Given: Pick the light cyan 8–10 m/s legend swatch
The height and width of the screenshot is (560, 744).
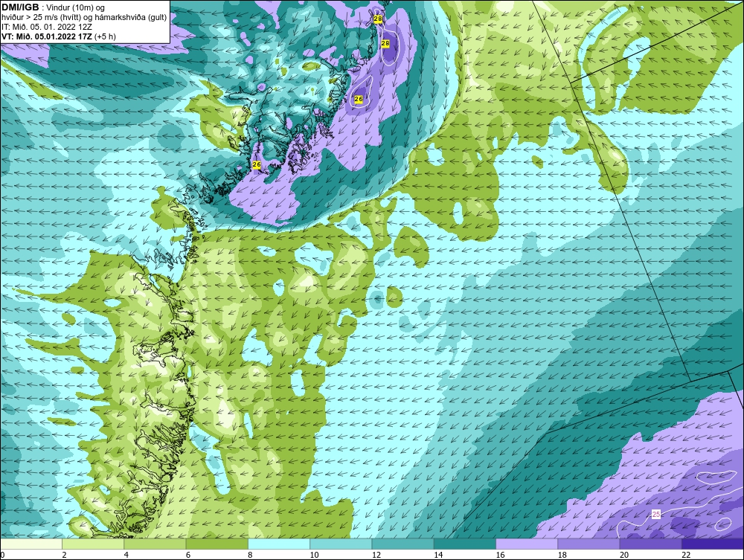Looking at the screenshot, I should click(279, 544).
